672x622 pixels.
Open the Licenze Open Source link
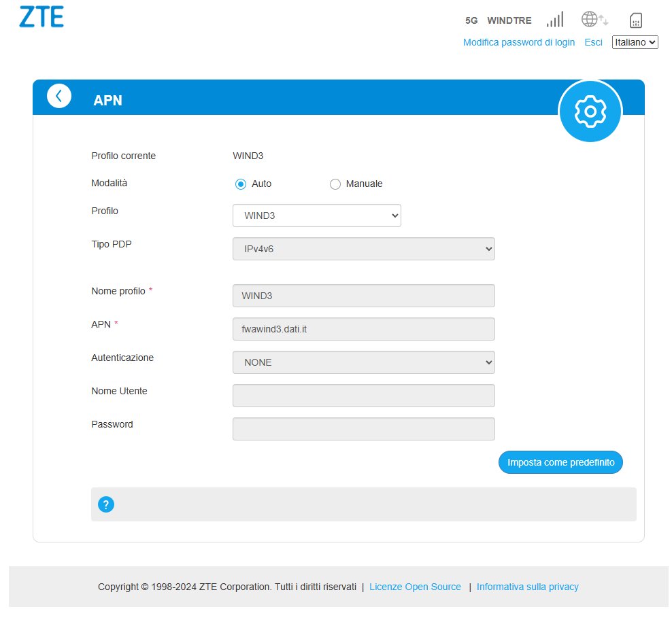click(415, 587)
